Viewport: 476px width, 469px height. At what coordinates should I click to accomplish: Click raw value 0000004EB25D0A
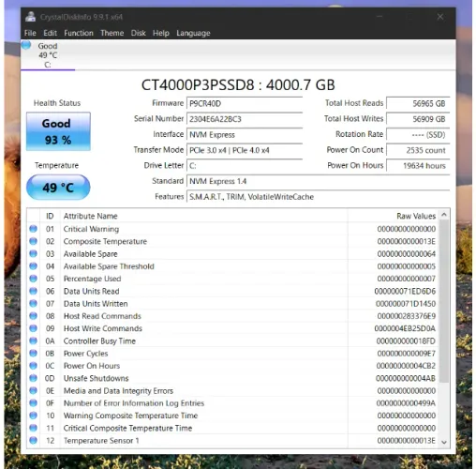[x=405, y=328]
